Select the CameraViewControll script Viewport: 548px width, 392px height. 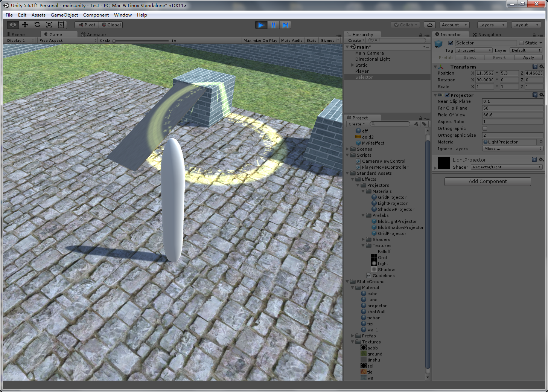[x=381, y=161]
